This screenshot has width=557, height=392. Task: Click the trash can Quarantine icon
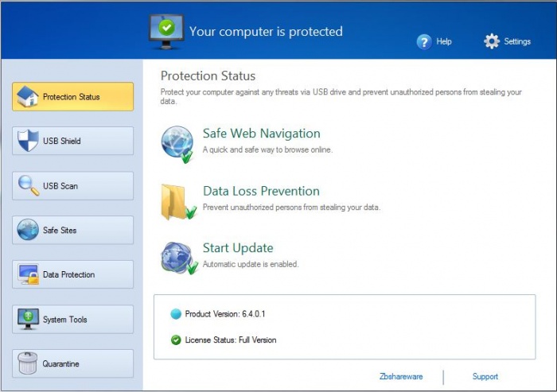28,363
